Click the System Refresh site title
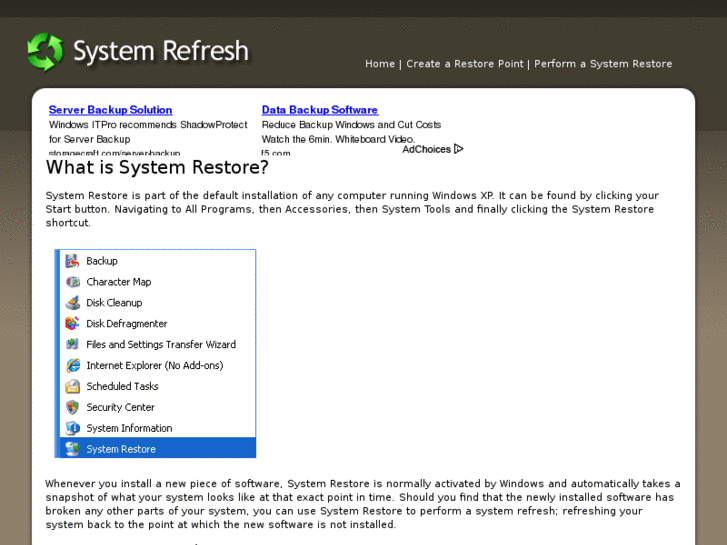 [x=161, y=51]
